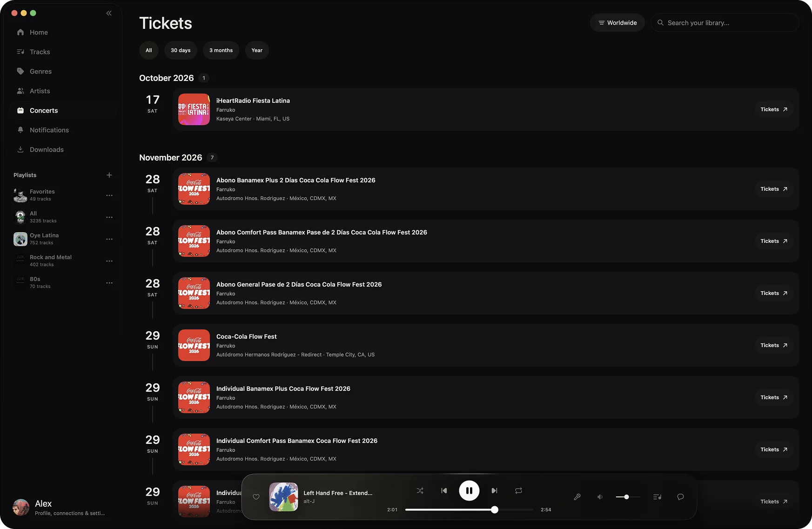Open Downloads in the sidebar
The width and height of the screenshot is (812, 529).
pos(63,149)
